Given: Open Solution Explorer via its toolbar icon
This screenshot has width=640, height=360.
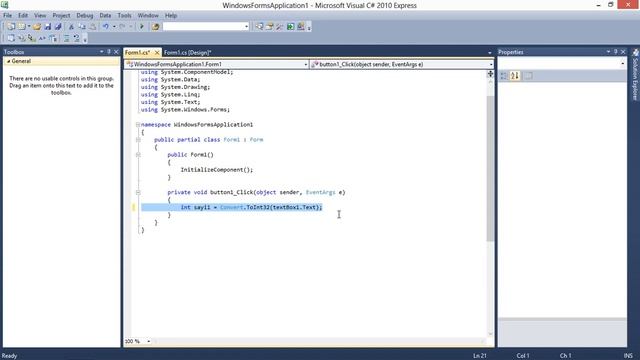Looking at the screenshot, I should [x=259, y=27].
